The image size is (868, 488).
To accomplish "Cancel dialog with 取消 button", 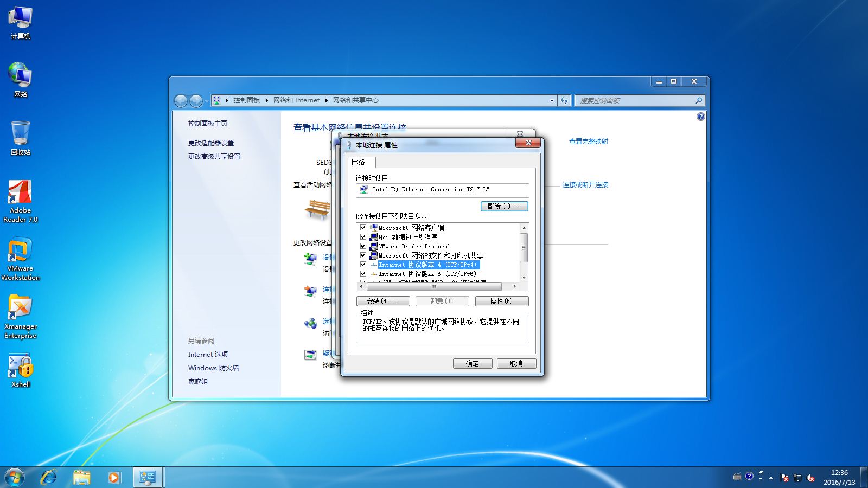I will (516, 363).
